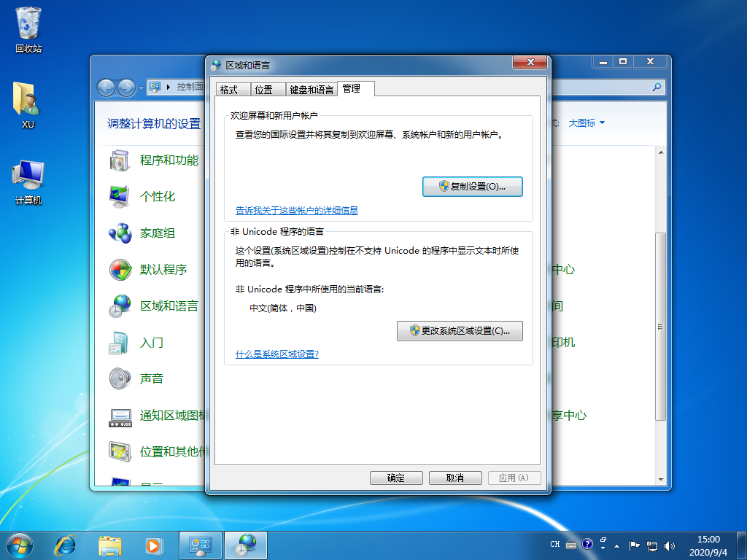Click the Windows Start orb
This screenshot has width=747, height=560.
[20, 545]
